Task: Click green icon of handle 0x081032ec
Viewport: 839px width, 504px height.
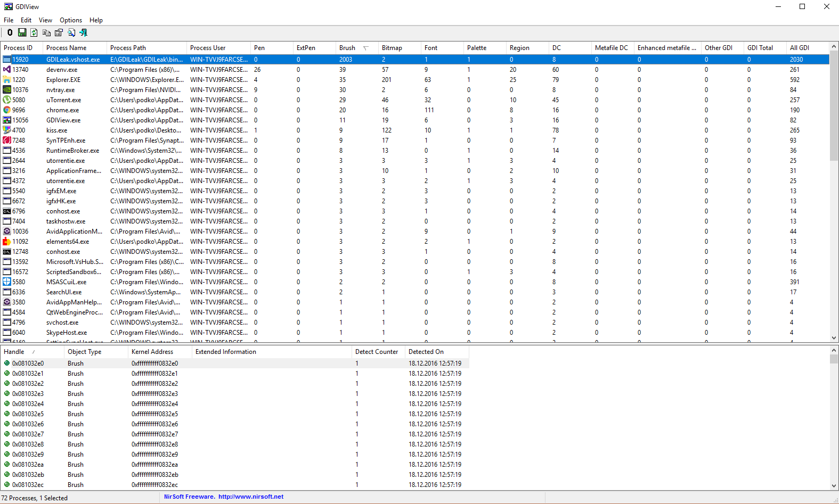Action: [7, 485]
